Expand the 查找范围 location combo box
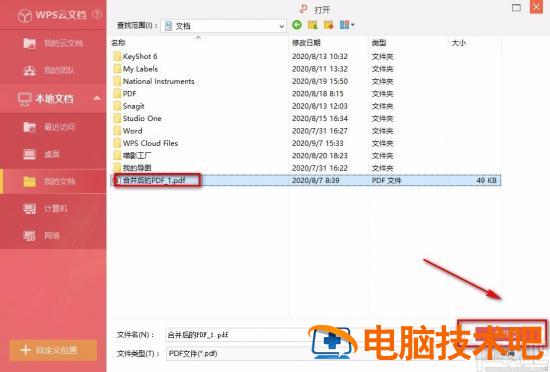This screenshot has width=550, height=372. pyautogui.click(x=223, y=26)
